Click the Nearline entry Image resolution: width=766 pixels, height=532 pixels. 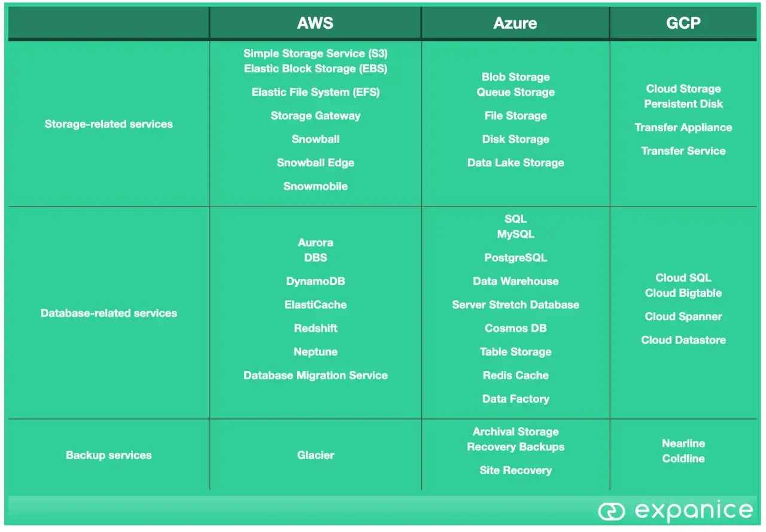pyautogui.click(x=683, y=443)
